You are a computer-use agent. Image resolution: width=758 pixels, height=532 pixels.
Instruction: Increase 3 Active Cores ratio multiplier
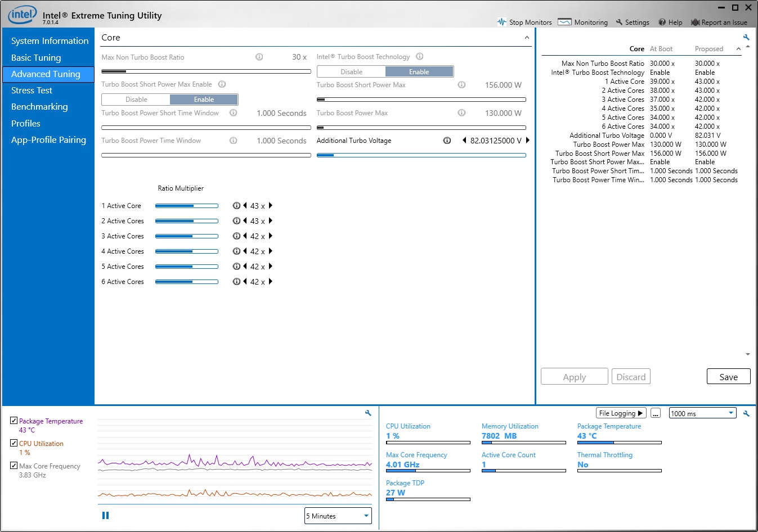271,236
